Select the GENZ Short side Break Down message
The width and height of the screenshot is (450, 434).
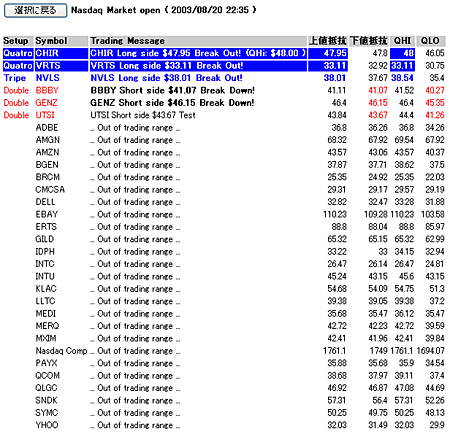tap(172, 103)
